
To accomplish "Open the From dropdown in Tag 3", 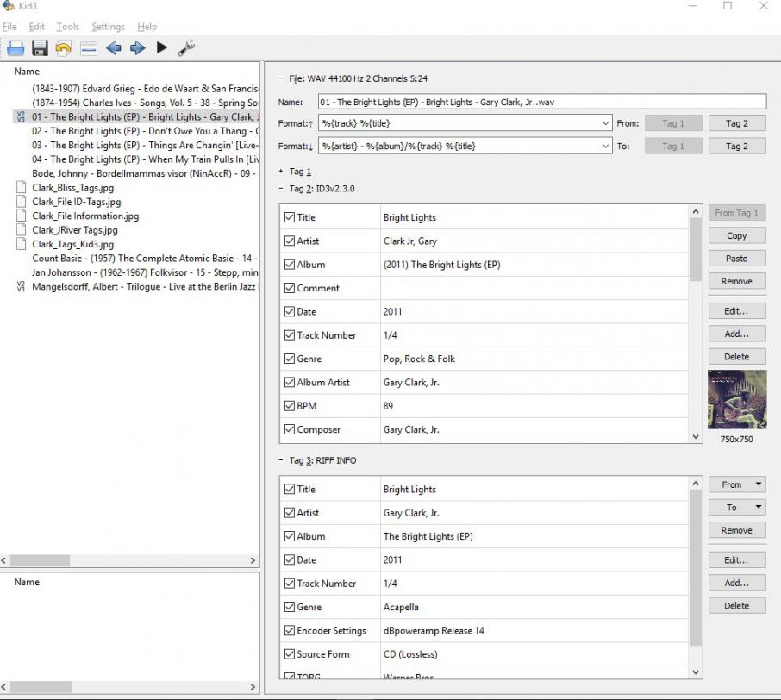I will [x=736, y=484].
